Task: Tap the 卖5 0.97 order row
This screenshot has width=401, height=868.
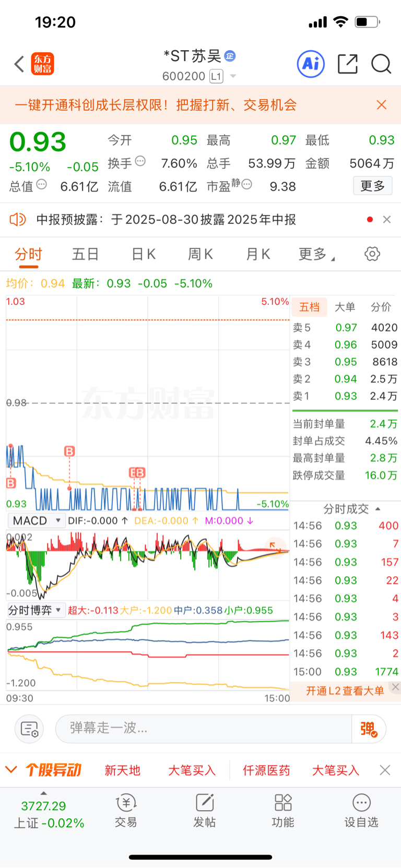Action: tap(345, 328)
